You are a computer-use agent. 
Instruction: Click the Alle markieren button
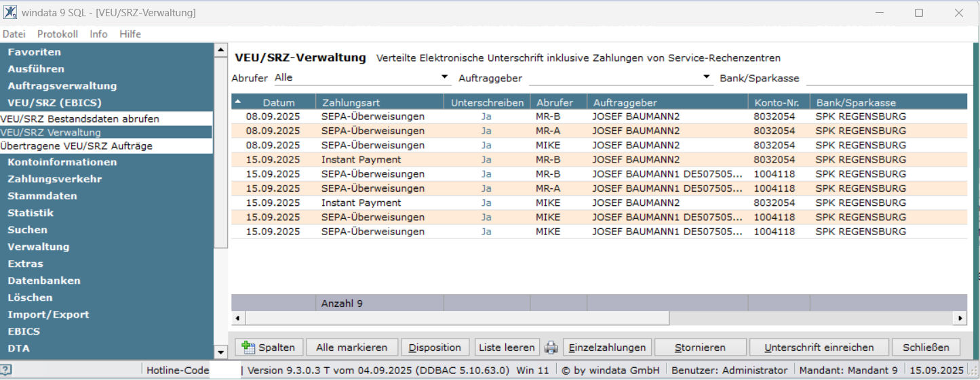[352, 347]
